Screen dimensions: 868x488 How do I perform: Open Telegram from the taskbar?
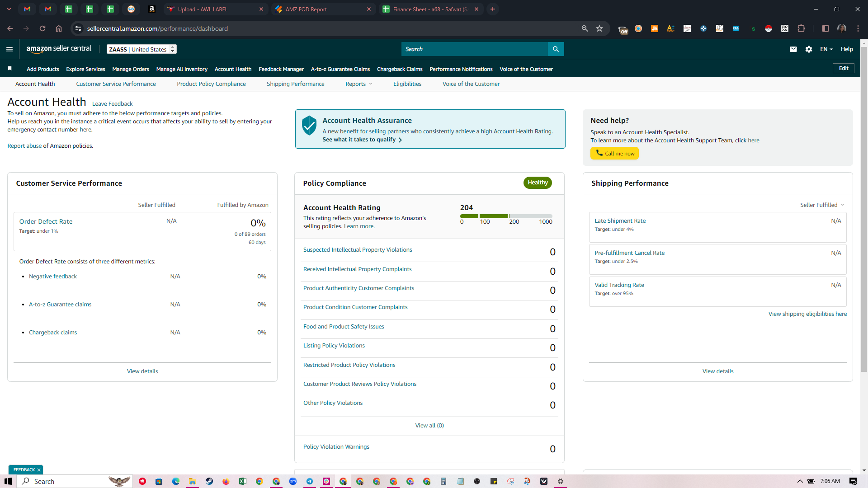point(310,481)
